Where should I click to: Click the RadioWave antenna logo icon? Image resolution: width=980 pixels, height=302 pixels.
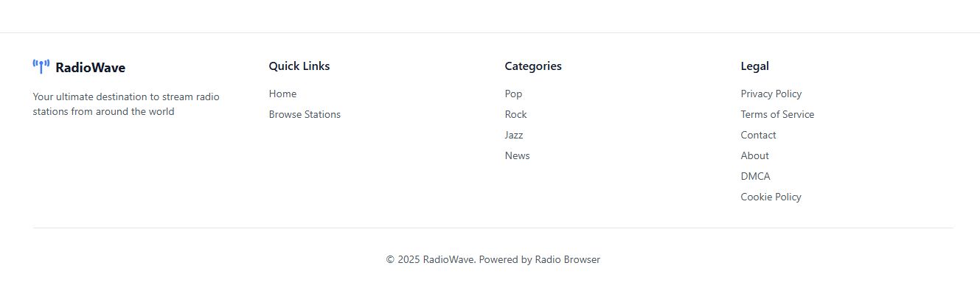[x=41, y=67]
